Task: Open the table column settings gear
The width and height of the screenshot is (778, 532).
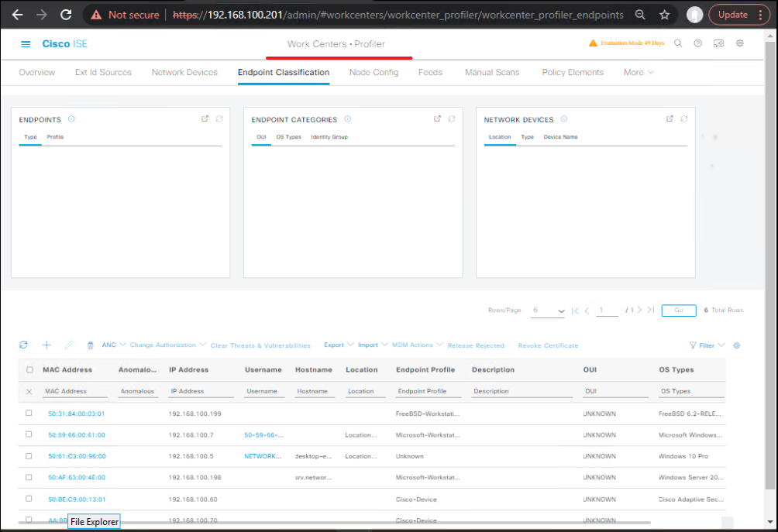Action: coord(736,345)
